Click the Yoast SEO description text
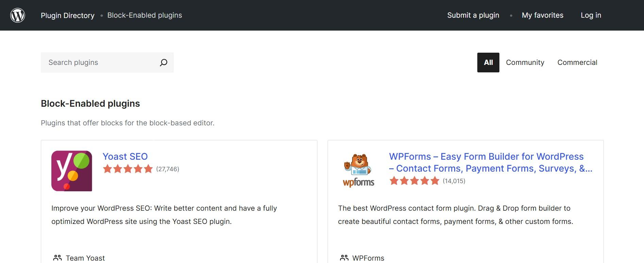Screen dimensions: 644x263 point(164,215)
